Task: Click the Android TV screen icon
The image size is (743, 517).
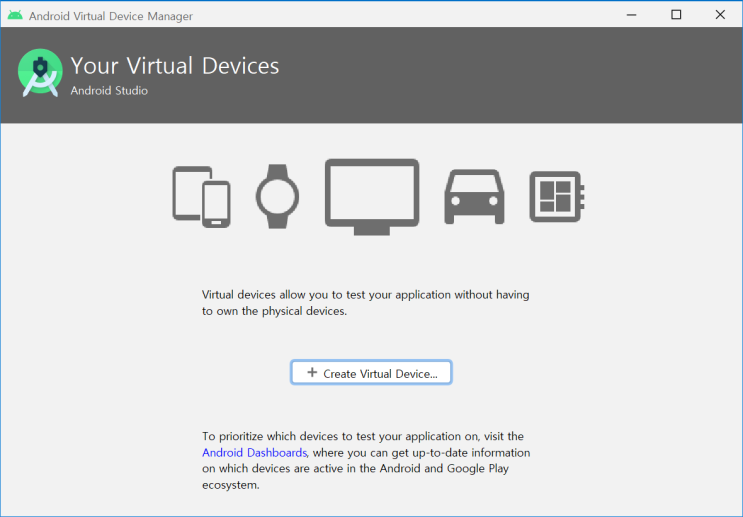Action: (372, 197)
